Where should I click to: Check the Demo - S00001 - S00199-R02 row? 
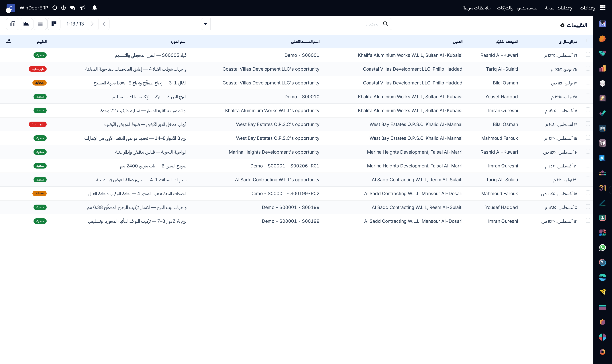click(588, 193)
